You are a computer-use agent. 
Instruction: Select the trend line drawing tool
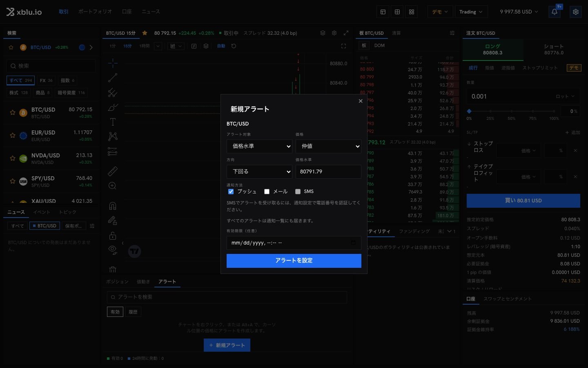(x=113, y=78)
